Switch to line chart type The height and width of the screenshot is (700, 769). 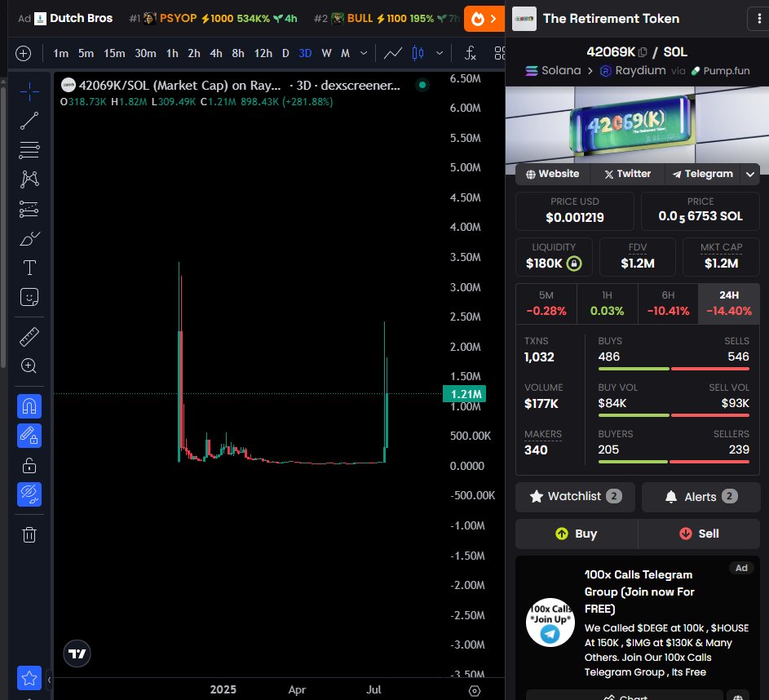pyautogui.click(x=393, y=53)
